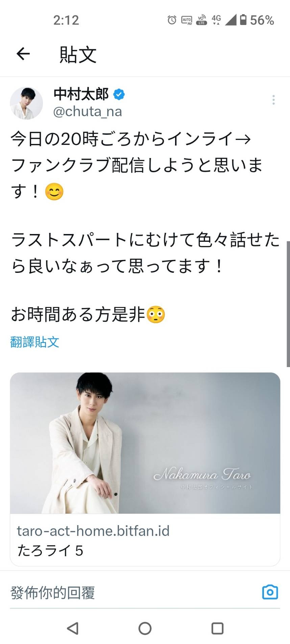Select the 中村太郎 display name
This screenshot has height=644, width=290.
click(81, 94)
